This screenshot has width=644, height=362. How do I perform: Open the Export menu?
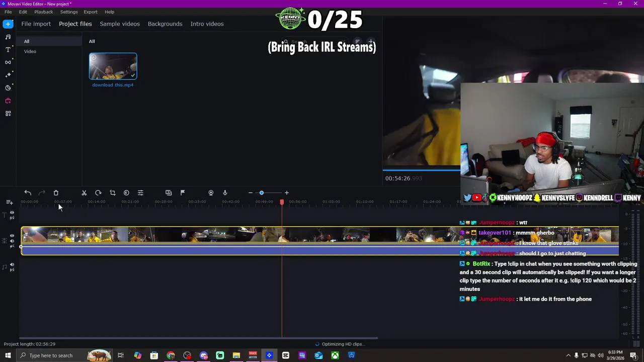pos(91,12)
